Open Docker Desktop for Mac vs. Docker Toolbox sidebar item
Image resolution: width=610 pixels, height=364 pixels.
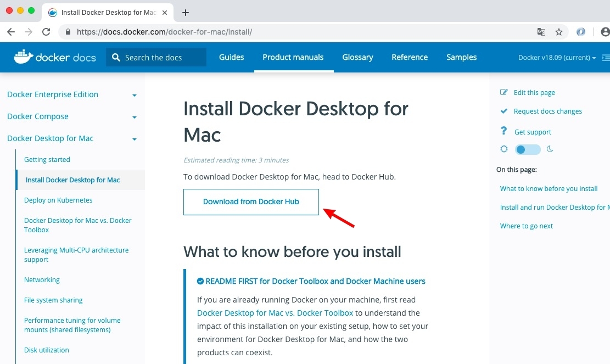click(x=78, y=225)
